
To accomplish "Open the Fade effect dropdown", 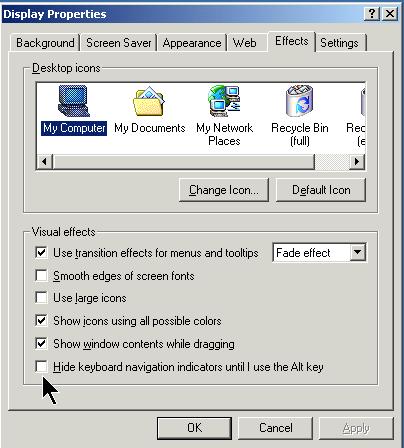I will click(358, 252).
